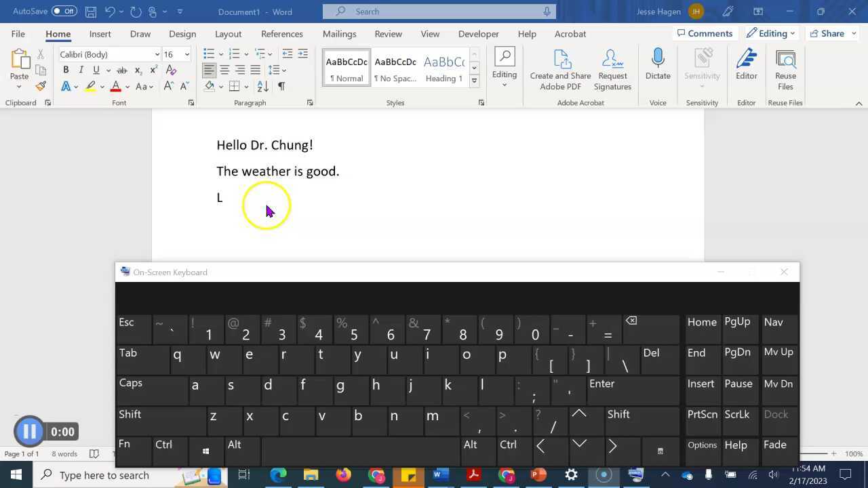Show paragraph marks
868x488 pixels.
(x=281, y=86)
